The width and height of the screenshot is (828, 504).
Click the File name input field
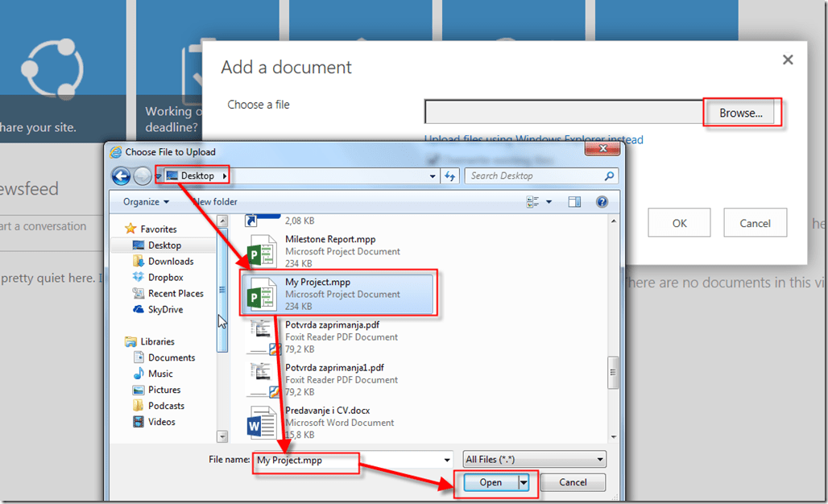click(352, 460)
